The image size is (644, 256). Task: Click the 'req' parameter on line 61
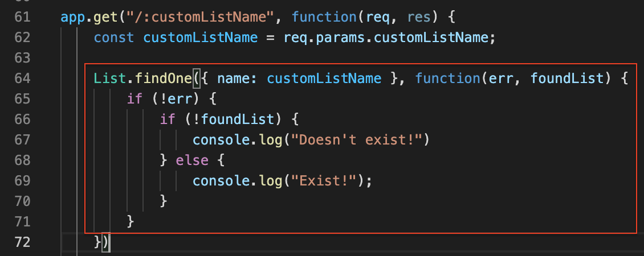(x=378, y=17)
